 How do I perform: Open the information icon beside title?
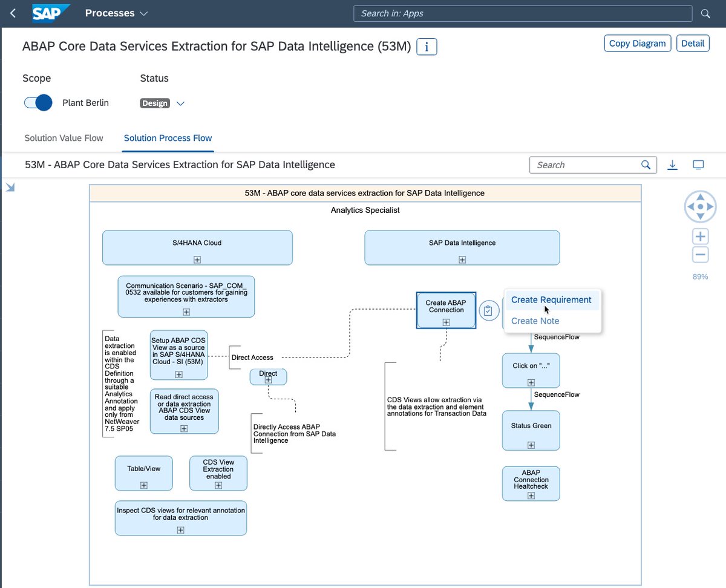point(427,47)
